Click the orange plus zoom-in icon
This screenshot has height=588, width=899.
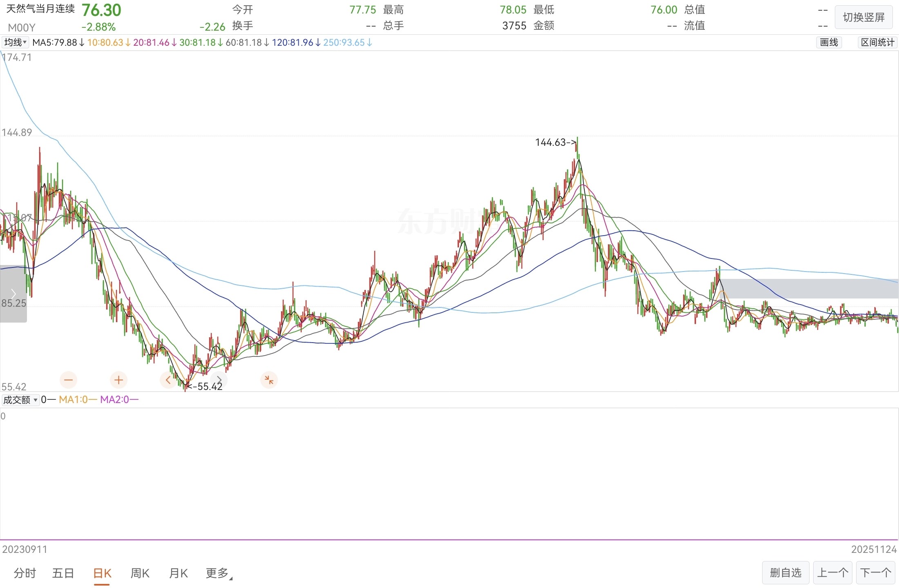pos(119,380)
